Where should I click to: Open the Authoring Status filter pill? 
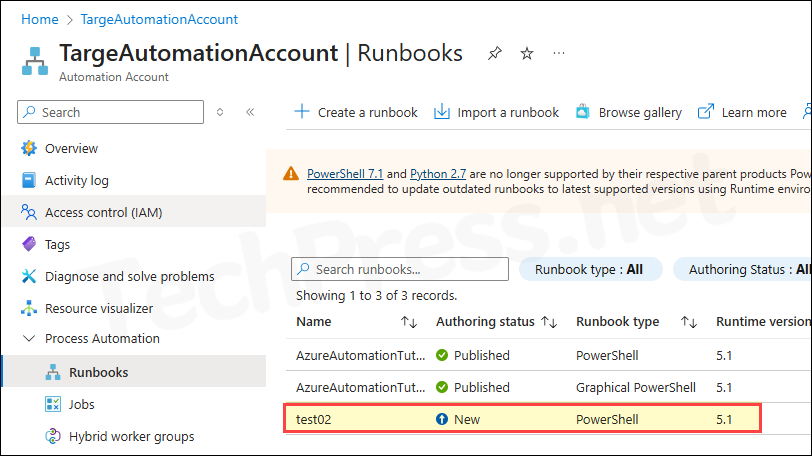(x=742, y=269)
